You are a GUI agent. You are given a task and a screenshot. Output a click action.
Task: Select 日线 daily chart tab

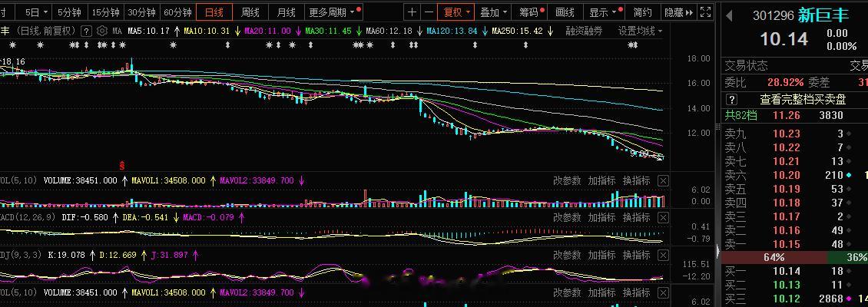[x=214, y=12]
